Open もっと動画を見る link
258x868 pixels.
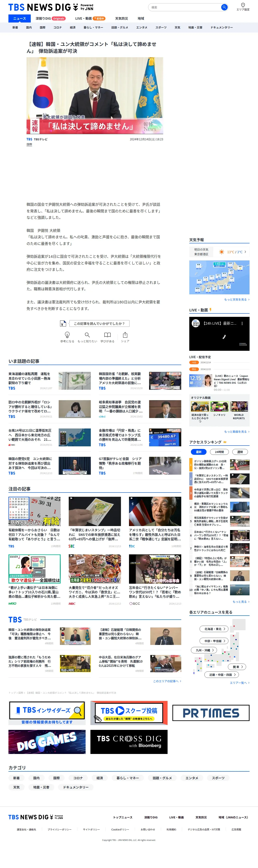237,431
